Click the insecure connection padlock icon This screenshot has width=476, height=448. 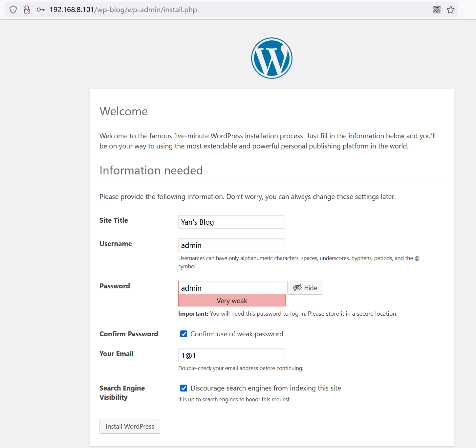[x=27, y=10]
